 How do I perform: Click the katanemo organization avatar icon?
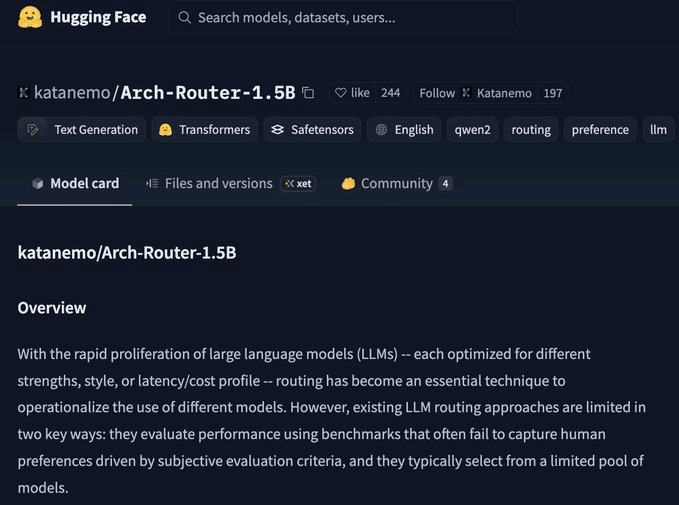point(23,92)
